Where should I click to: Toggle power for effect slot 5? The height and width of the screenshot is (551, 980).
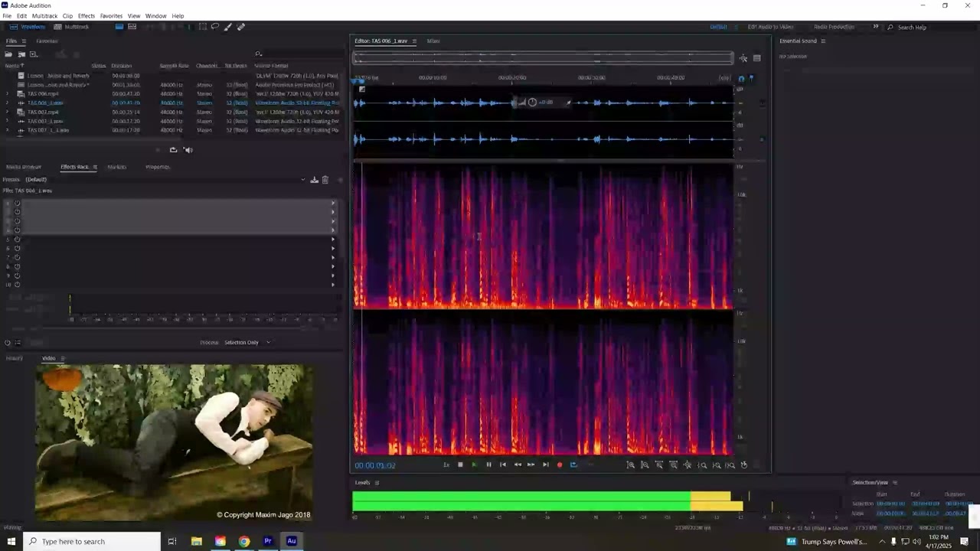(17, 240)
